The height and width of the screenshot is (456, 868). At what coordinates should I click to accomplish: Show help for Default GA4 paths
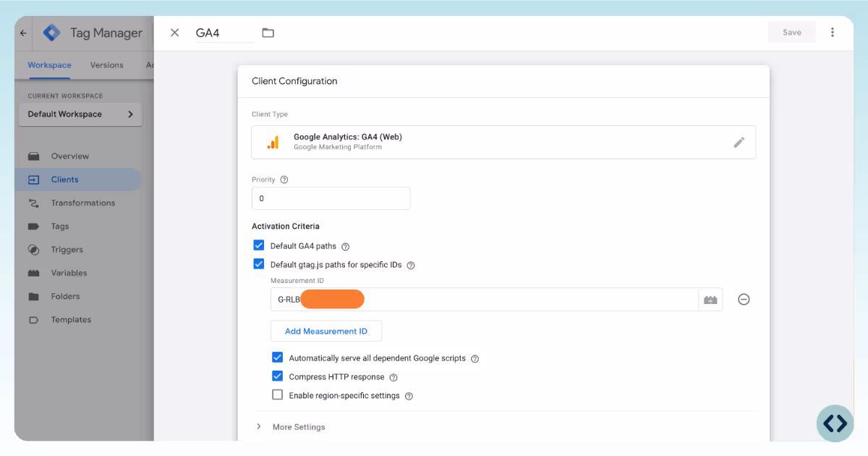345,246
